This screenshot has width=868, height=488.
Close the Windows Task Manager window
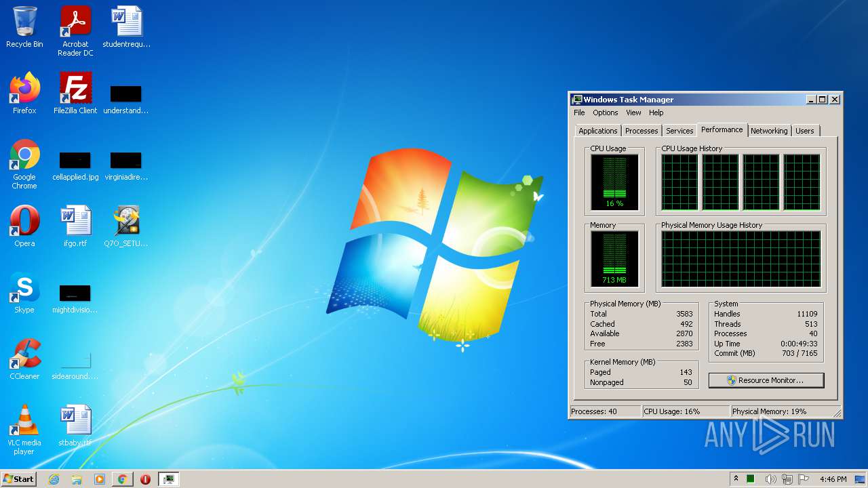[835, 100]
